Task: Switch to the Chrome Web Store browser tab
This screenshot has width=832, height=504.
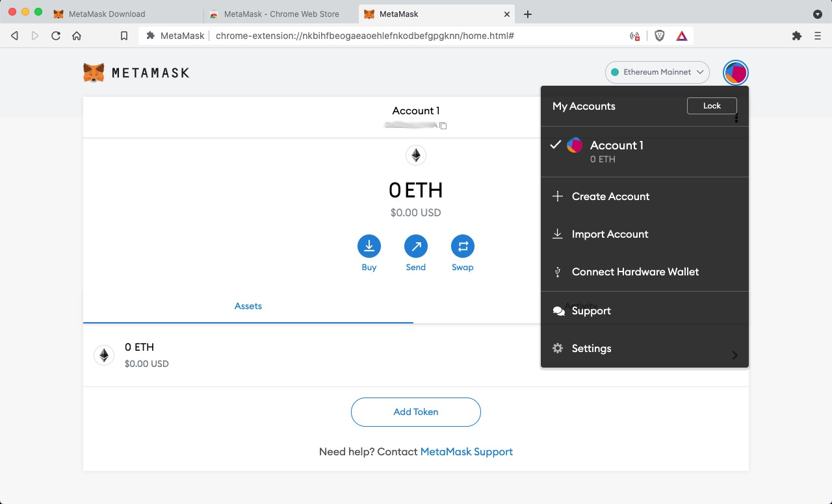Action: (279, 14)
